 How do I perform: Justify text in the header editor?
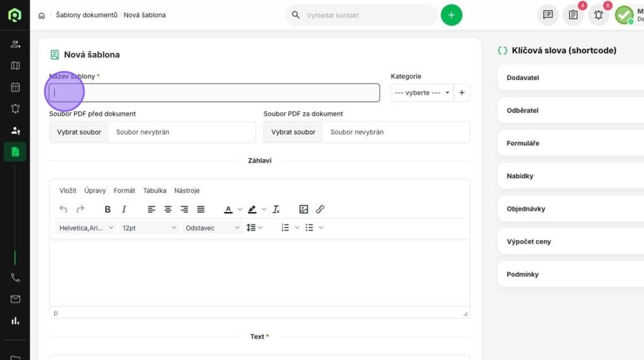[x=201, y=210]
